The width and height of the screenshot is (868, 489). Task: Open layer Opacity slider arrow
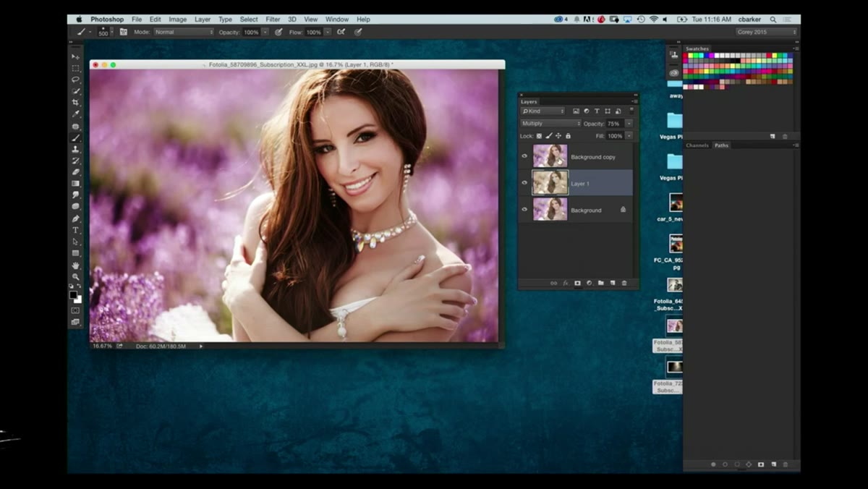pos(629,124)
